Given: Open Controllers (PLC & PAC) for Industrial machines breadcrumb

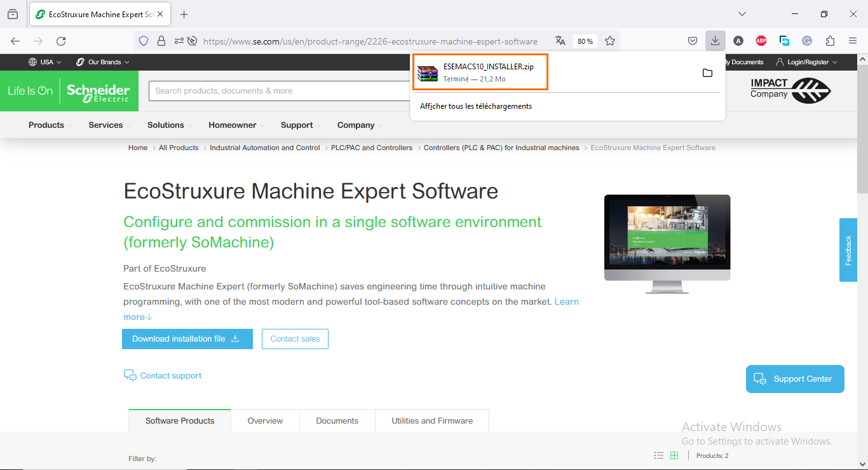Looking at the screenshot, I should click(501, 148).
